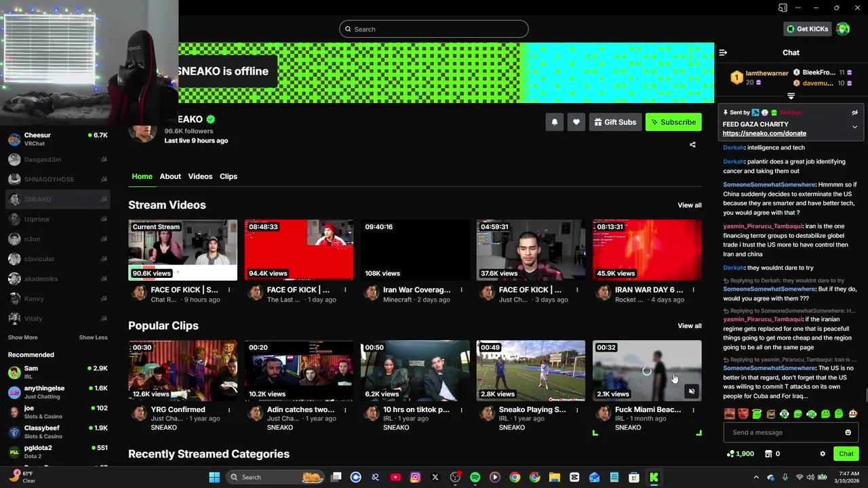Click the notification bell for SNEAKO
The image size is (868, 488).
[x=554, y=122]
